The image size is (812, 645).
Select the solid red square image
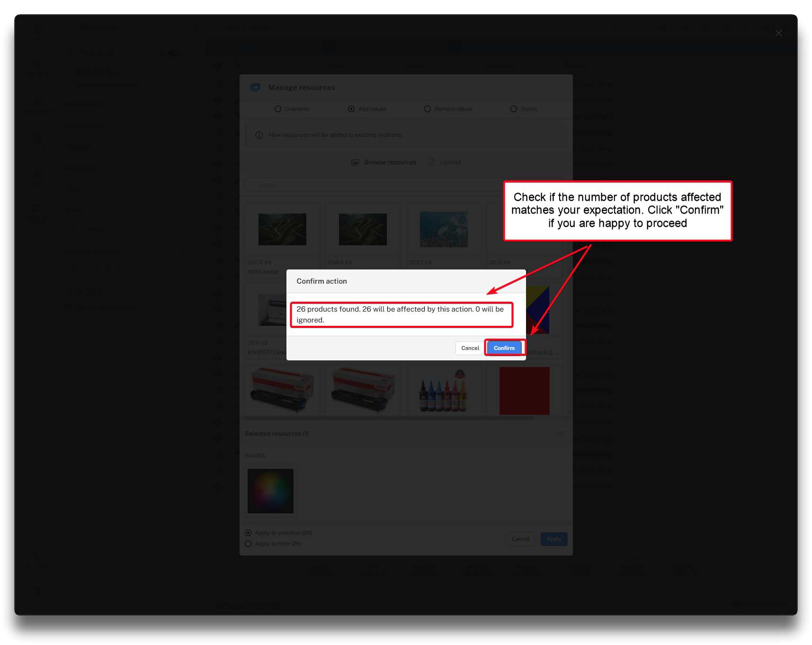(x=524, y=391)
